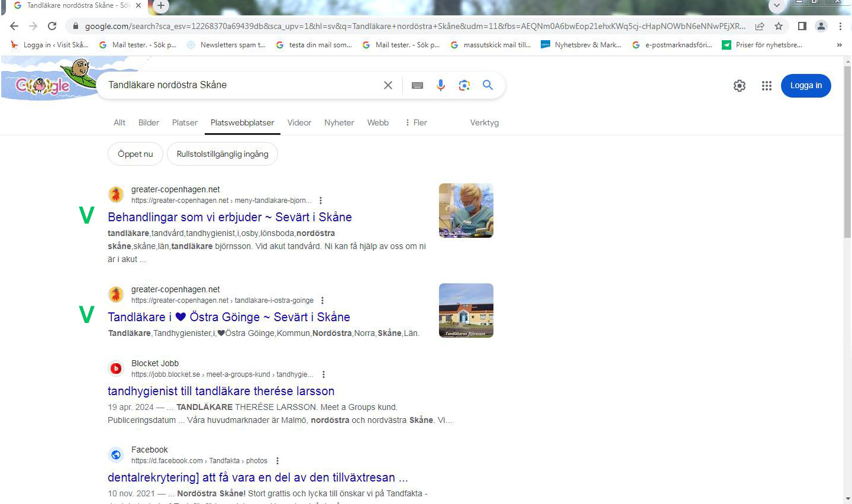The width and height of the screenshot is (852, 504).
Task: Bookmark this page with the star
Action: pos(779,26)
